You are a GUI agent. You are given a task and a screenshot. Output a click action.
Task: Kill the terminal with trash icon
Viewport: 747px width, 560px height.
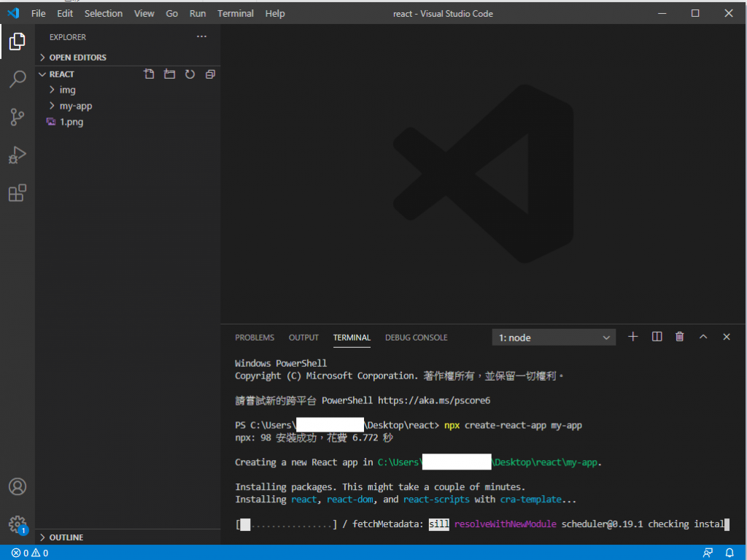[x=680, y=337]
